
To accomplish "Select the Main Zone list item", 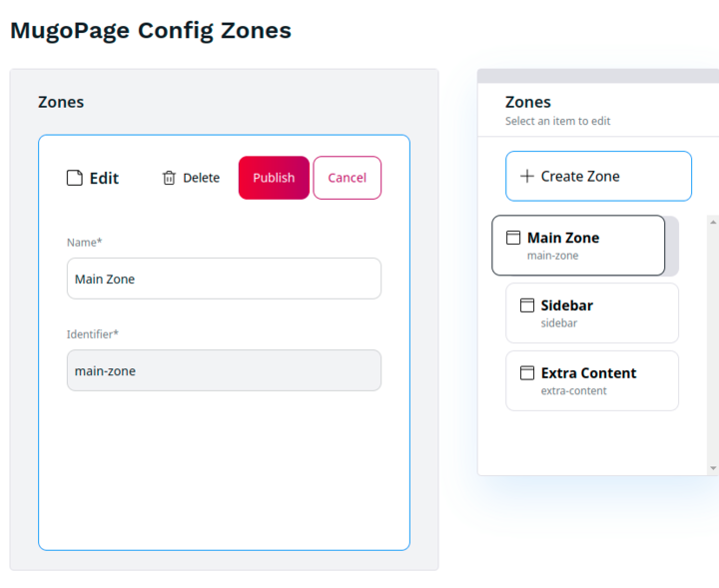I will point(578,246).
